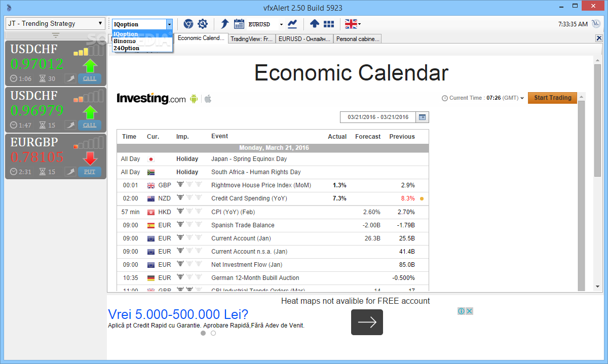Click 'Vrei 5.000-500.000 Lei?' ad headline
The width and height of the screenshot is (608, 364).
tap(178, 314)
